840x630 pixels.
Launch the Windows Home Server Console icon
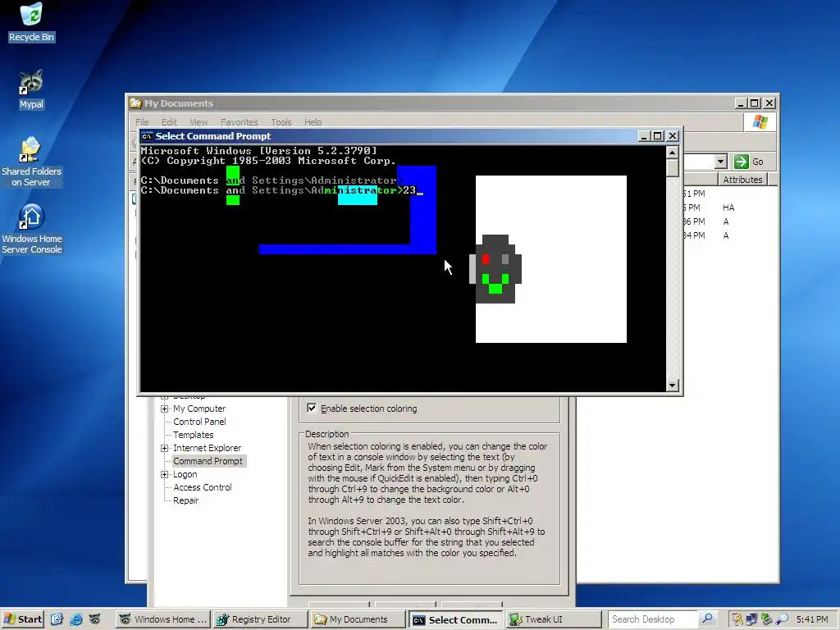pos(31,230)
